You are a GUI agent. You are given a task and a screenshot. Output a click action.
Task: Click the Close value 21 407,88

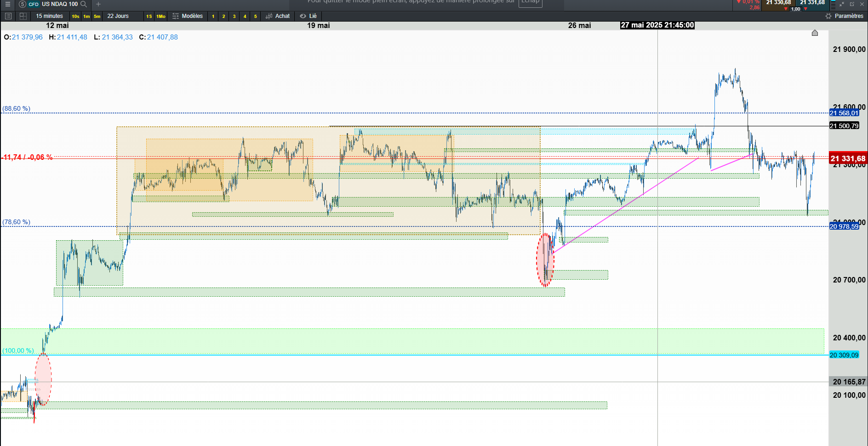click(162, 37)
